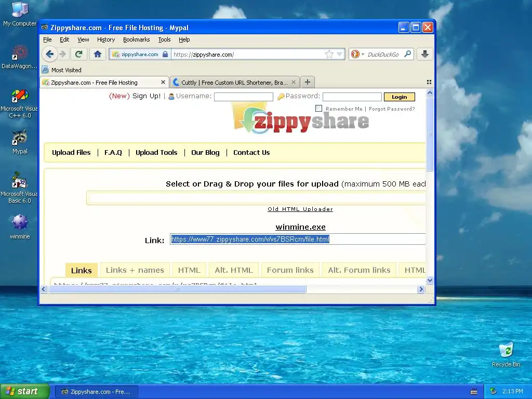Go back using the browser back arrow
Screen dimensions: 532x399
pyautogui.click(x=49, y=54)
